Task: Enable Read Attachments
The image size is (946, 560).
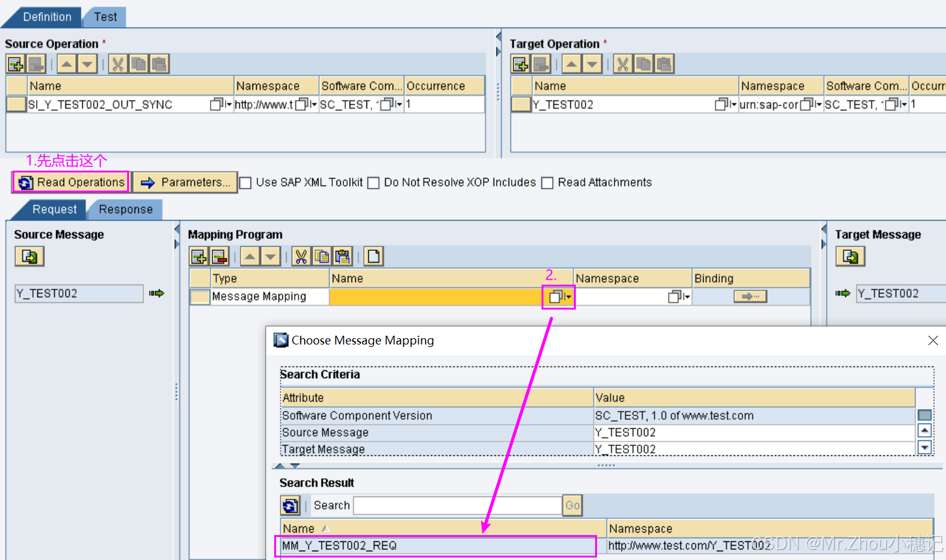Action: coord(547,183)
